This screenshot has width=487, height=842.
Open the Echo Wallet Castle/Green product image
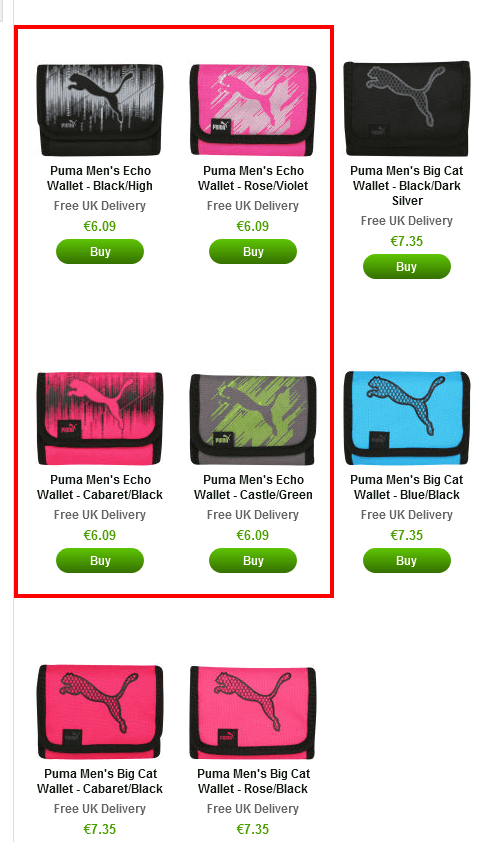coord(253,419)
